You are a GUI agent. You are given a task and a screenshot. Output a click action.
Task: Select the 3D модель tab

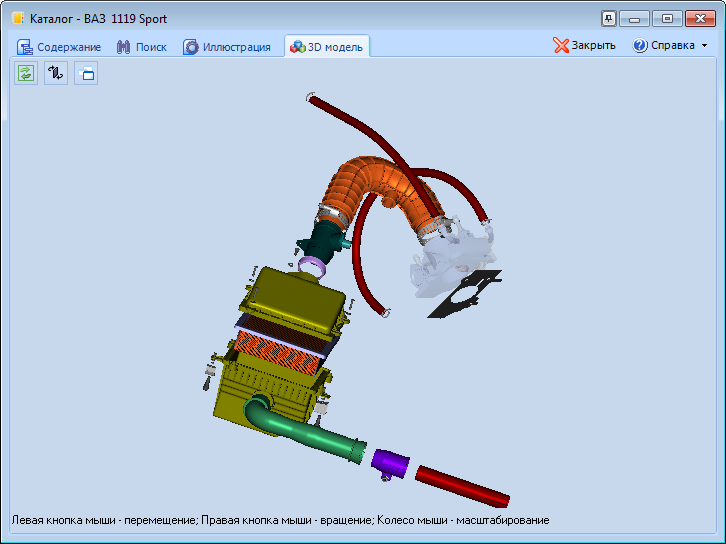pos(327,47)
